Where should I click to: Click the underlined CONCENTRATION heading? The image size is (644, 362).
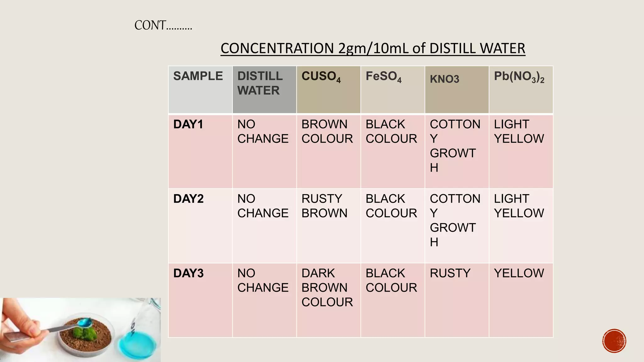click(x=373, y=48)
